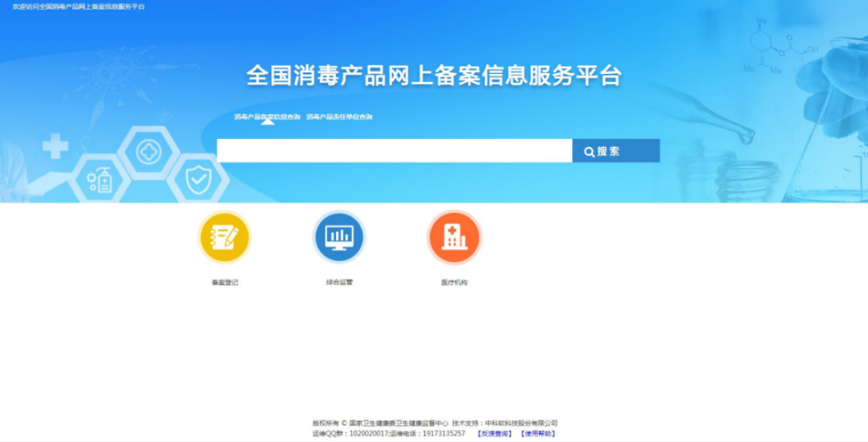Click the chemical molecule diagram in banner
The height and width of the screenshot is (442, 868).
click(780, 48)
